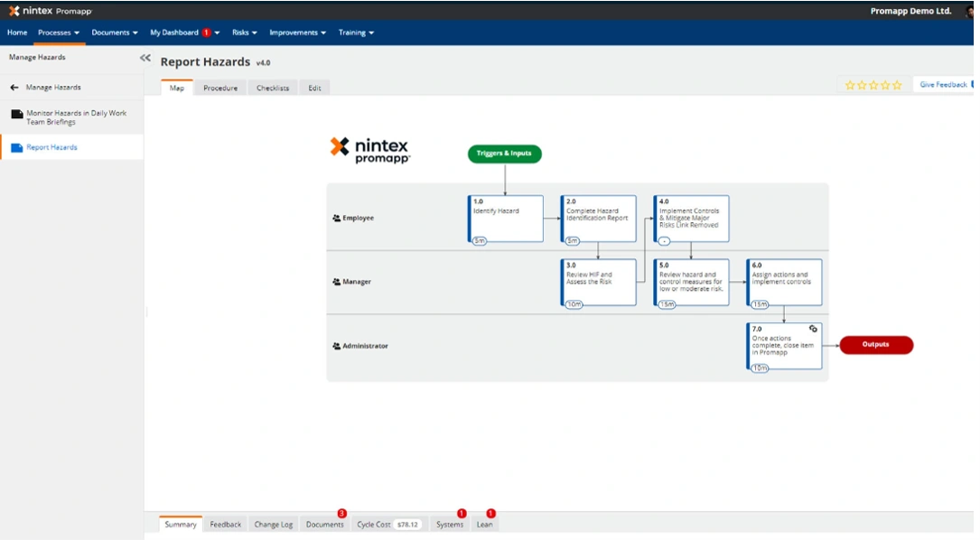Screen dimensions: 980x540
Task: Click the link icon on step 7.0
Action: [813, 329]
